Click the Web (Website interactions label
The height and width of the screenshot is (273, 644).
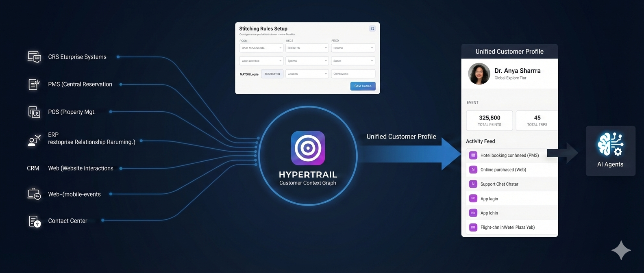(x=80, y=168)
